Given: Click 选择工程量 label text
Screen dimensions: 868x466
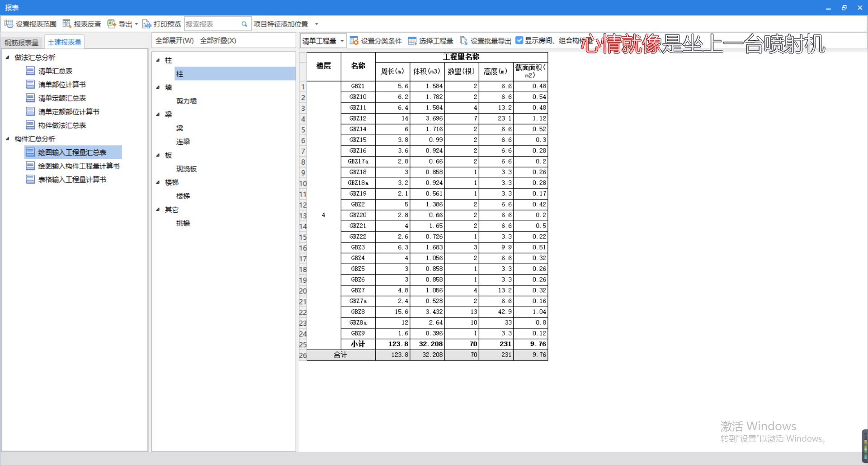Looking at the screenshot, I should point(436,41).
